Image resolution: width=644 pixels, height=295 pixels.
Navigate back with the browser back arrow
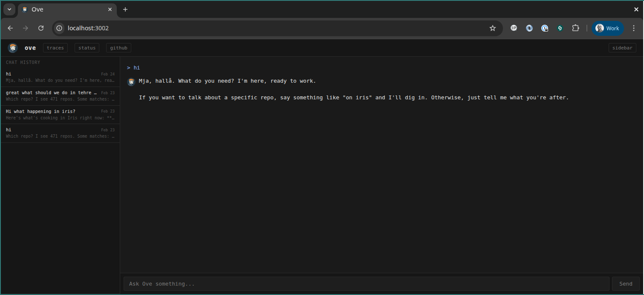click(x=10, y=28)
